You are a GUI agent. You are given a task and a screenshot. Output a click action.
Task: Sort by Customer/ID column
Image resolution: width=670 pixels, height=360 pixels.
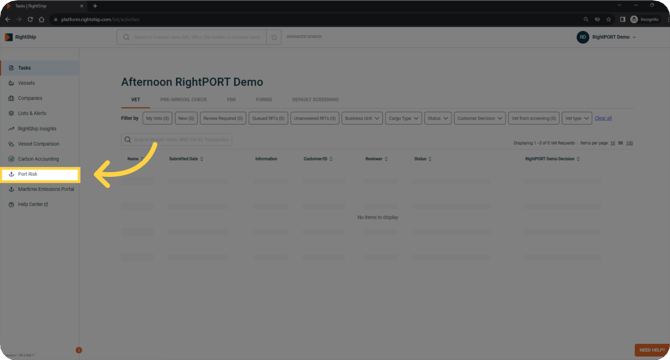point(318,159)
